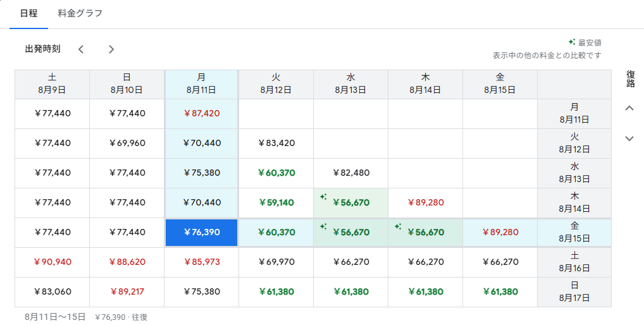644x325 pixels.
Task: Click the 8月11日〜15日 summary text
Action: click(x=55, y=317)
